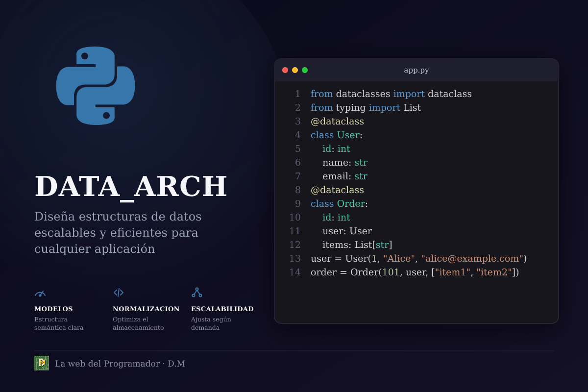Image resolution: width=588 pixels, height=392 pixels.
Task: Click the line starting 'user = User(1'
Action: pos(418,258)
